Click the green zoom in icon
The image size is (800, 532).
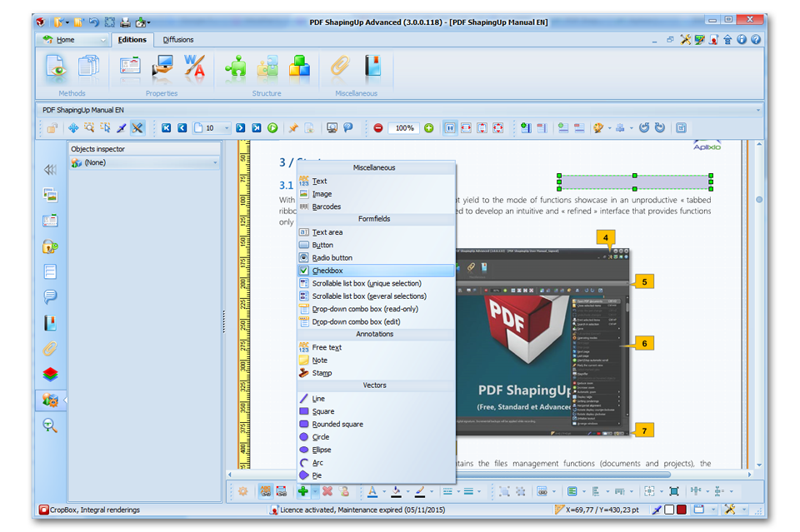pyautogui.click(x=428, y=128)
